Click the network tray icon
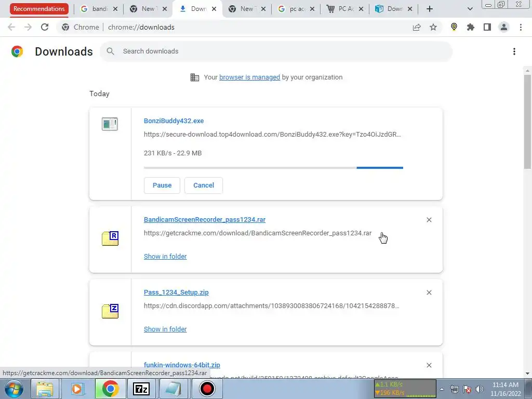The image size is (532, 399). 454,389
